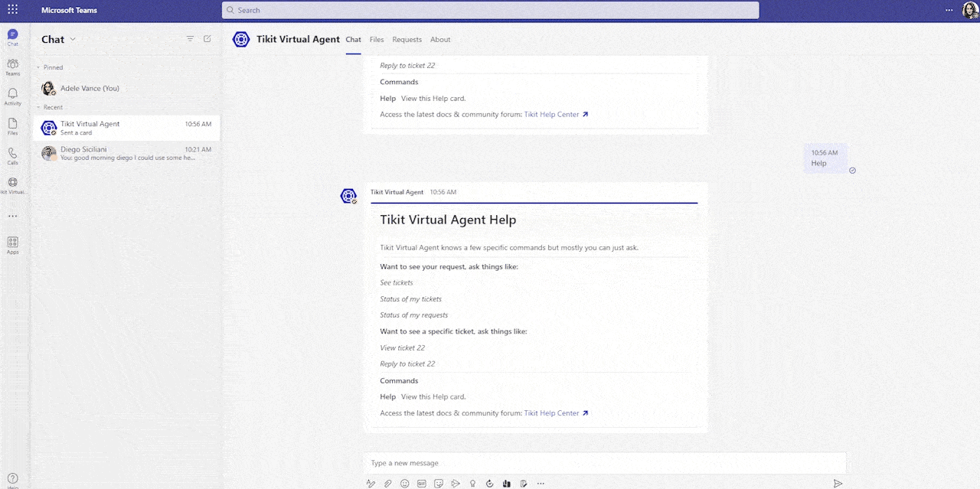980x489 pixels.
Task: Open the profile picture account menu
Action: coord(970,10)
